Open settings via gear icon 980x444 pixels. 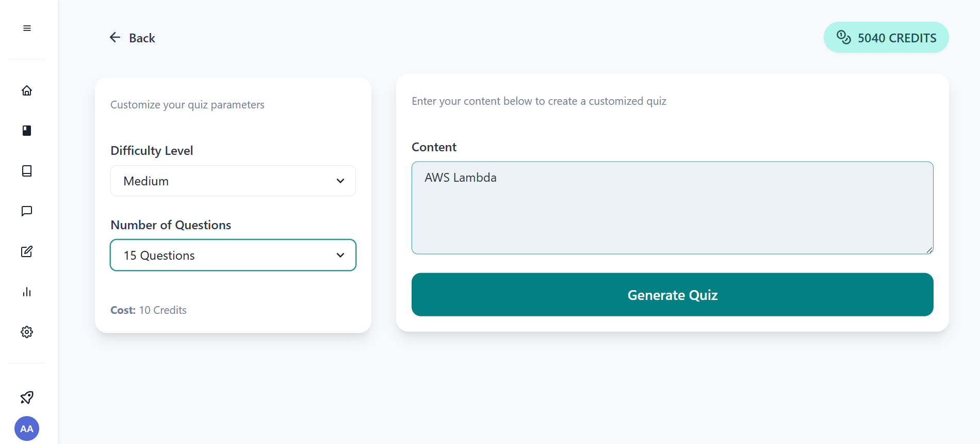pos(27,332)
